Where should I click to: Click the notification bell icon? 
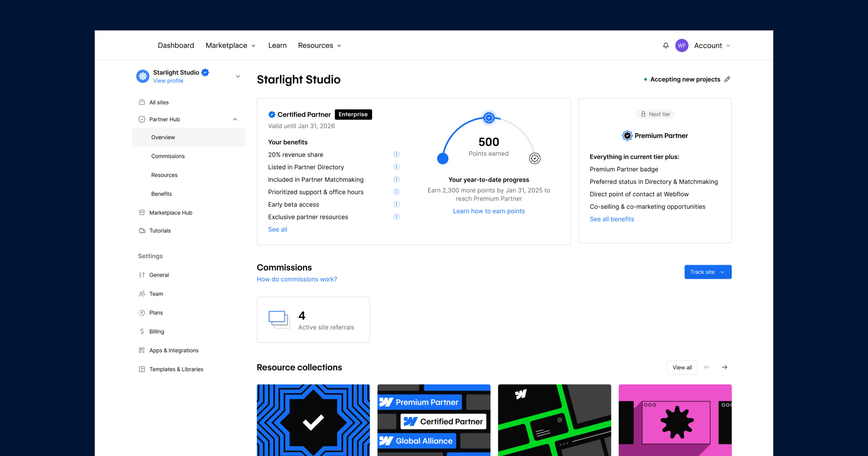665,45
